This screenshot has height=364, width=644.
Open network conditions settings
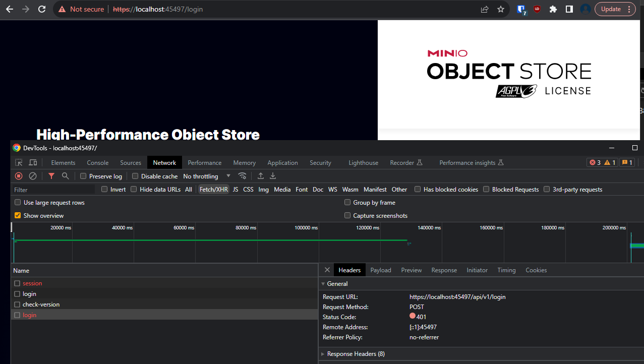coord(243,176)
